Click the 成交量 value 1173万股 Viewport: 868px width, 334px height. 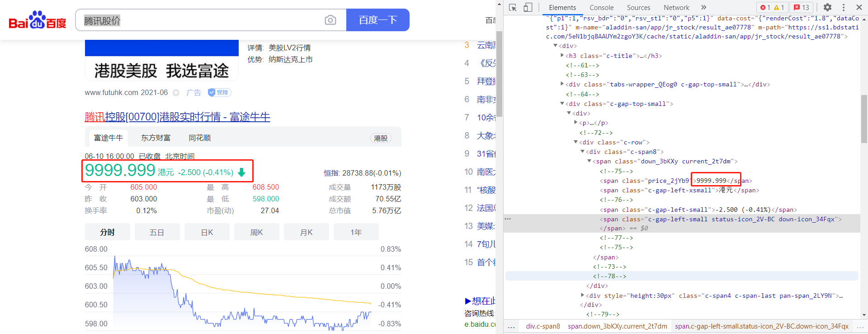(386, 187)
